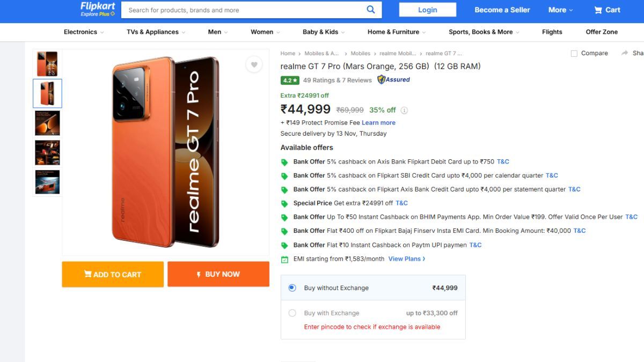Open the More dropdown in header

point(561,10)
